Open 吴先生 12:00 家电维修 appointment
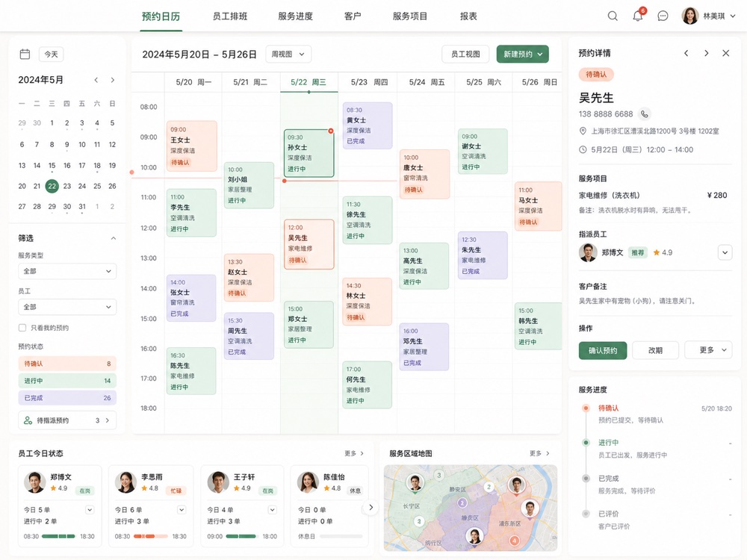 (309, 244)
